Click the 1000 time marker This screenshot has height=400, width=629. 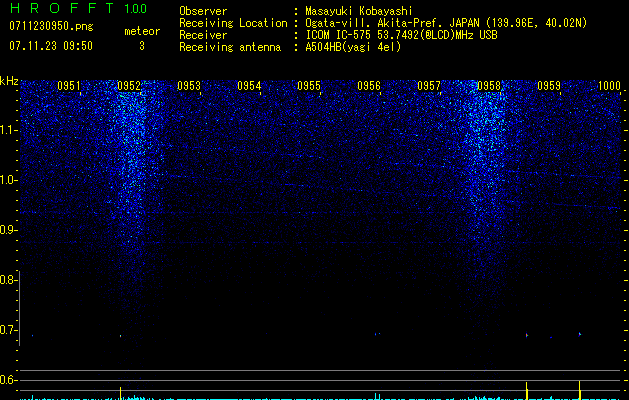click(x=609, y=86)
